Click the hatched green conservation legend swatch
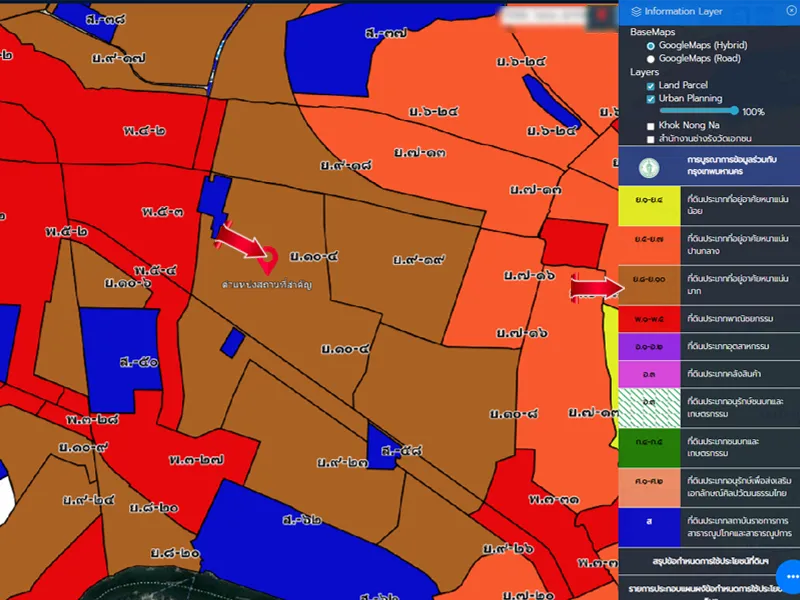The height and width of the screenshot is (600, 800). coord(648,403)
